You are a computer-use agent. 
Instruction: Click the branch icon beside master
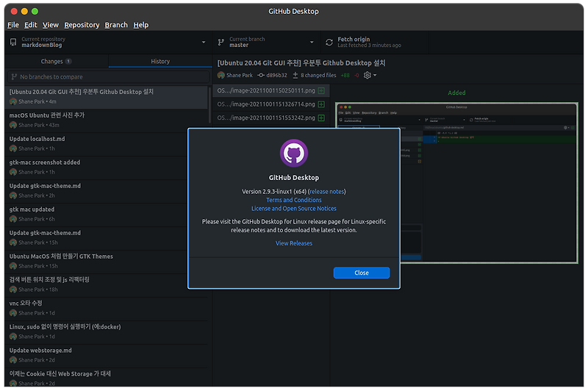coord(221,42)
